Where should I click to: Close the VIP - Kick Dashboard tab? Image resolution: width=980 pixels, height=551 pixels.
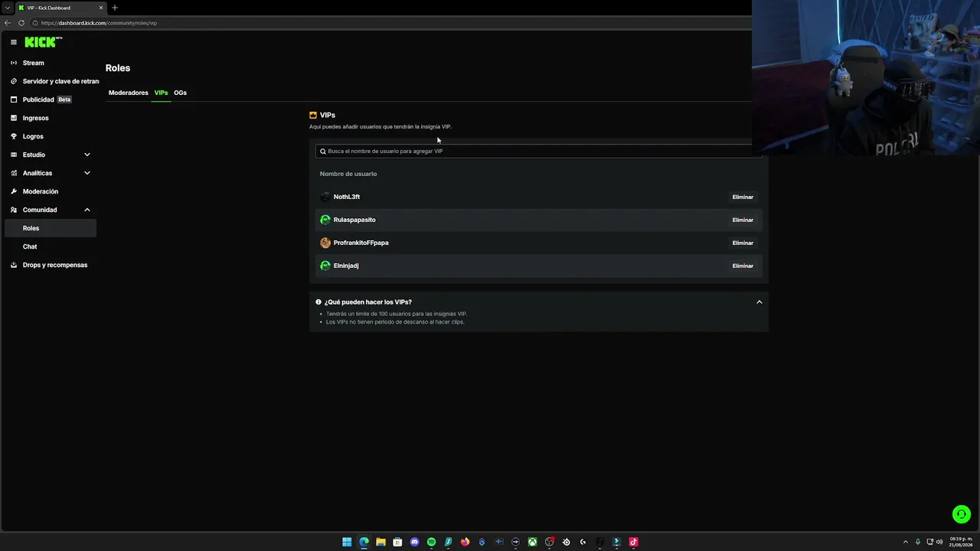coord(101,8)
